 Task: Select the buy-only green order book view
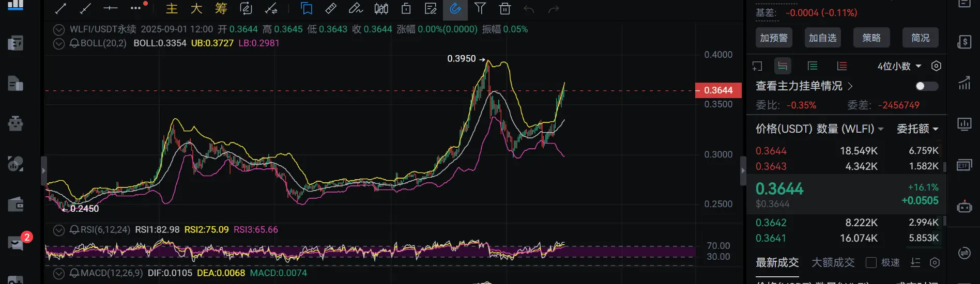pos(813,66)
